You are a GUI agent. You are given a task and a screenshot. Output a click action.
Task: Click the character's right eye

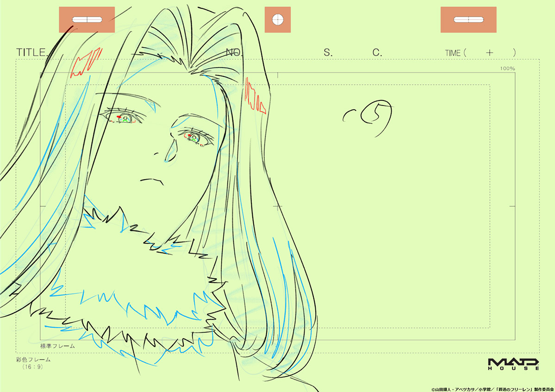pyautogui.click(x=194, y=137)
